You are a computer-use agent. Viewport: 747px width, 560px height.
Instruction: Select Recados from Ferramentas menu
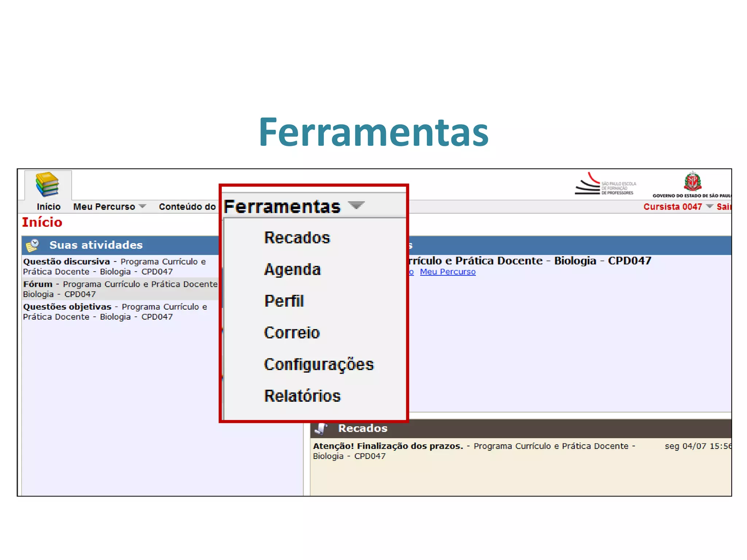(x=297, y=238)
